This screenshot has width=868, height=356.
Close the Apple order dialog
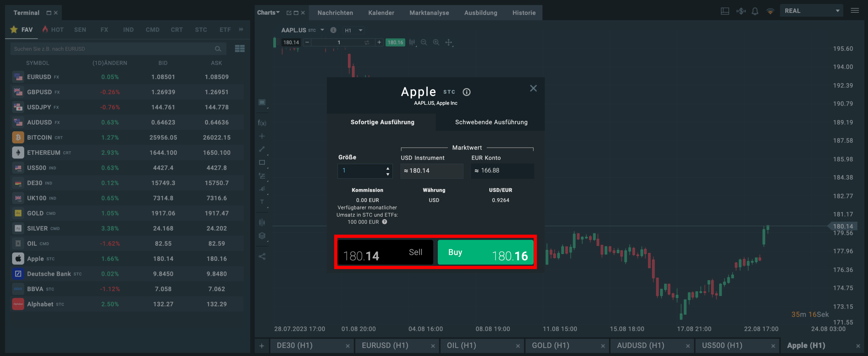point(533,88)
